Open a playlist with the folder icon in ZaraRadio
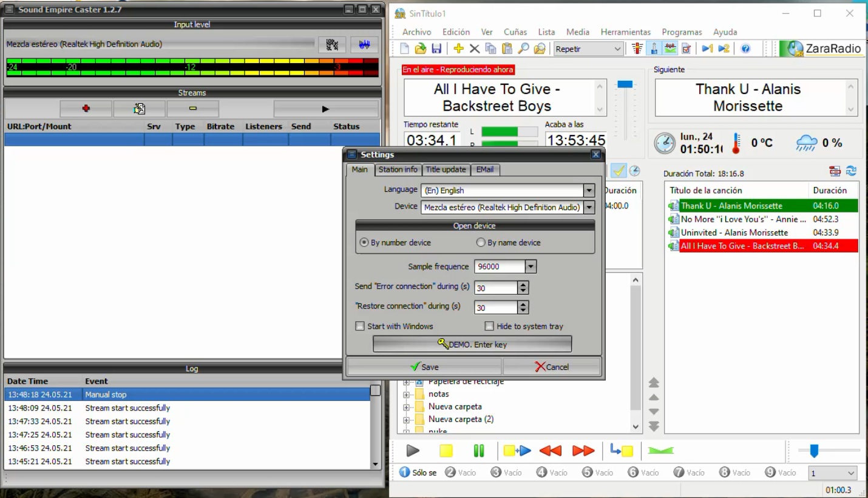The height and width of the screenshot is (498, 868). pos(420,49)
